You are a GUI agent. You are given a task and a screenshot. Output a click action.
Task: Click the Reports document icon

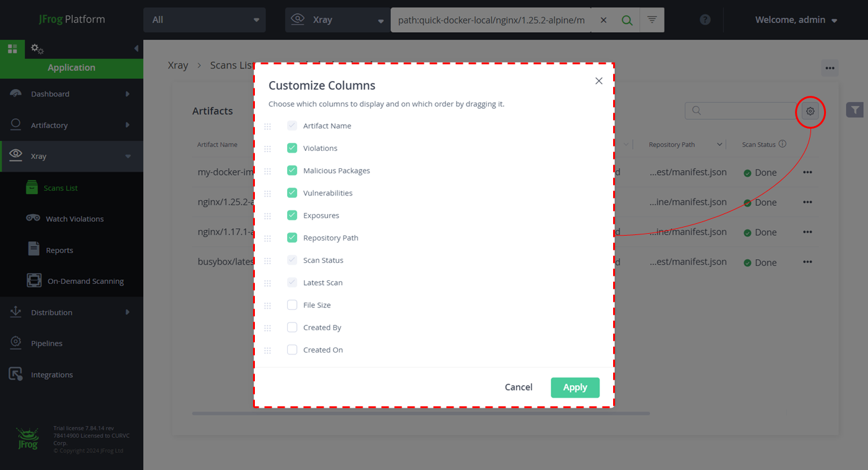click(x=34, y=249)
